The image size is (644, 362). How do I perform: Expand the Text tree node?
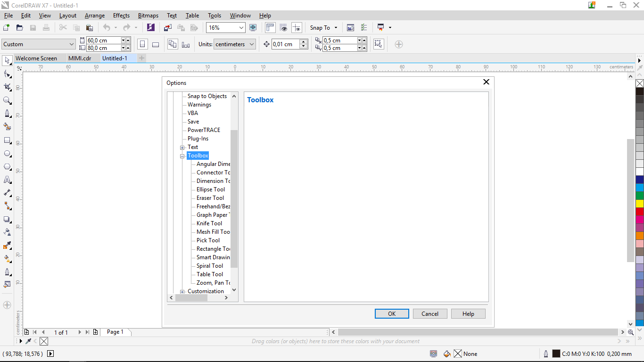[x=182, y=148]
